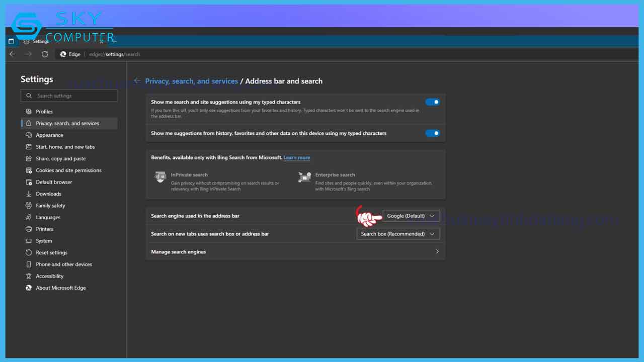
Task: Click the Downloads arrow icon
Action: 29,194
